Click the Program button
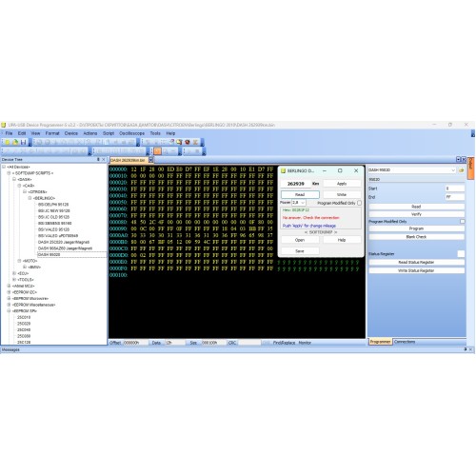Image resolution: width=476 pixels, height=476 pixels. pyautogui.click(x=416, y=228)
